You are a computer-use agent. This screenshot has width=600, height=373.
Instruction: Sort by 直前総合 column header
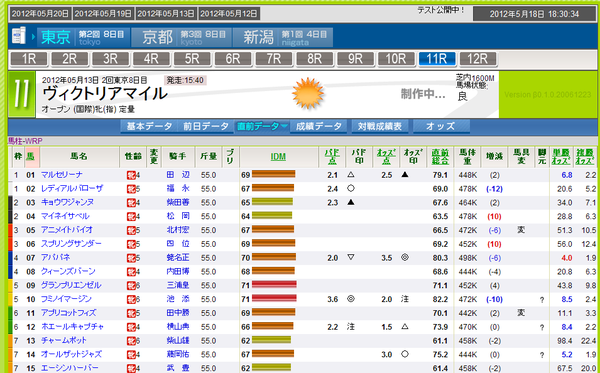[x=440, y=157]
